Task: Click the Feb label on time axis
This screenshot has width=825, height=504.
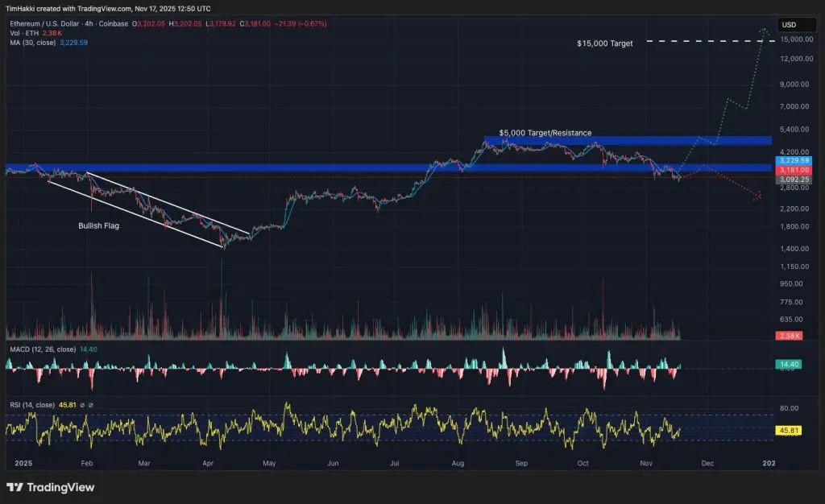Action: tap(87, 463)
